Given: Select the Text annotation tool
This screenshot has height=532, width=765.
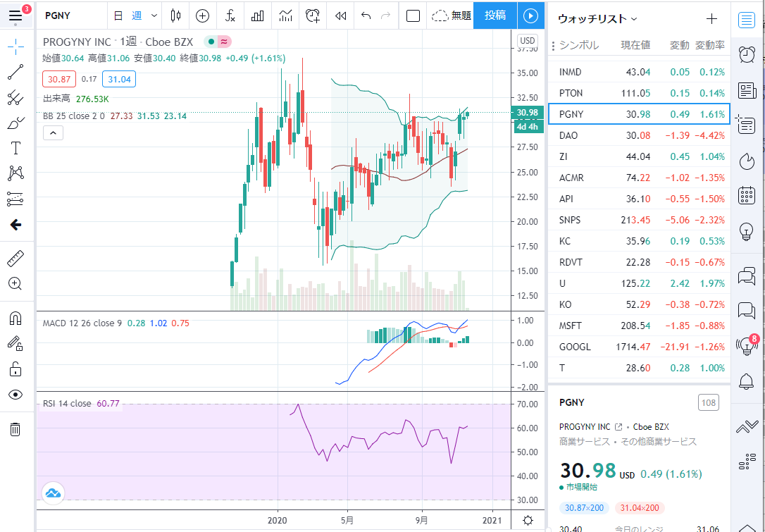Looking at the screenshot, I should (x=15, y=148).
